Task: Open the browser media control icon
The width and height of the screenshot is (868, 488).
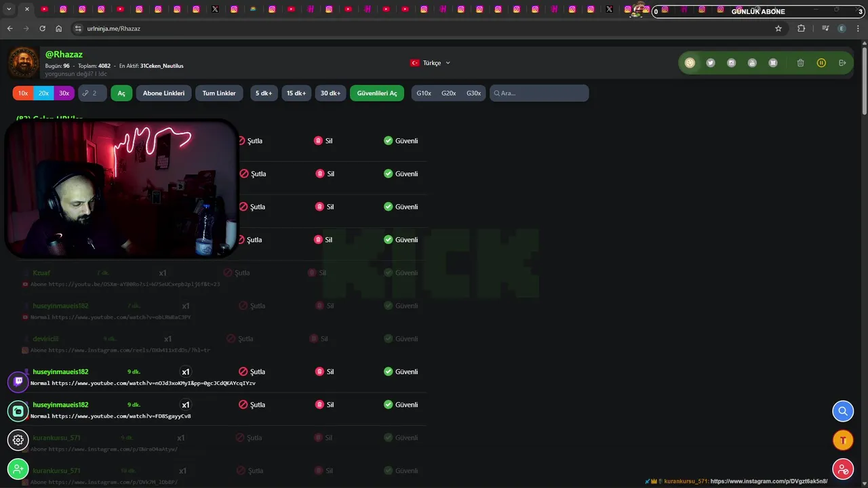Action: point(825,28)
